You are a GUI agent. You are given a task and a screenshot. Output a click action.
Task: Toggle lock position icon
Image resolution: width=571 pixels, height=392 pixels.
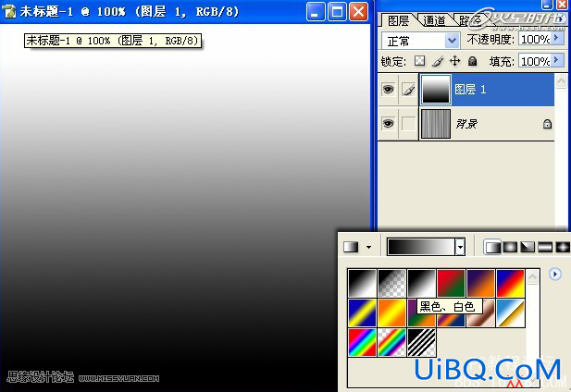coord(454,61)
